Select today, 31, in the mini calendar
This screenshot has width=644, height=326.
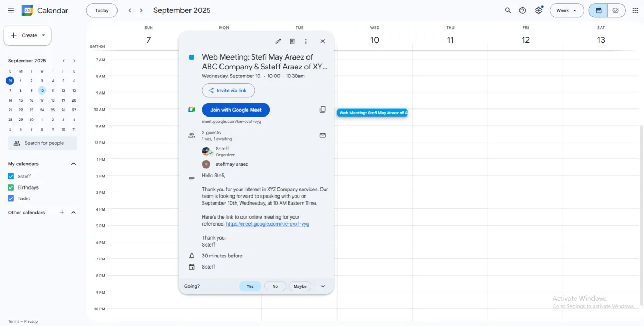click(10, 81)
